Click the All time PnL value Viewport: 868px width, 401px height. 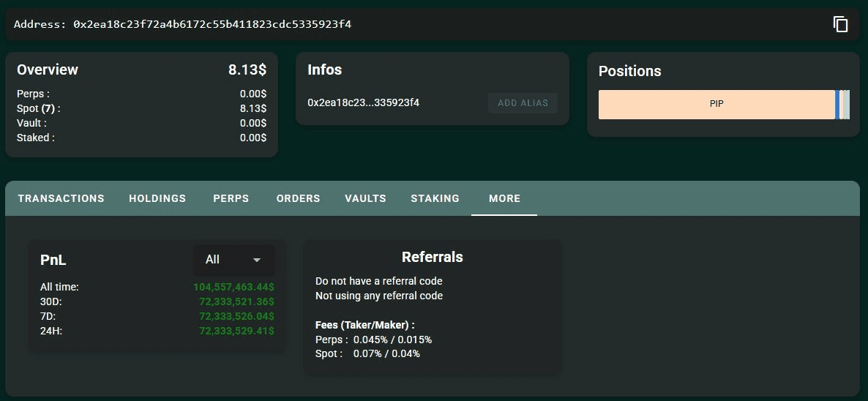[233, 287]
